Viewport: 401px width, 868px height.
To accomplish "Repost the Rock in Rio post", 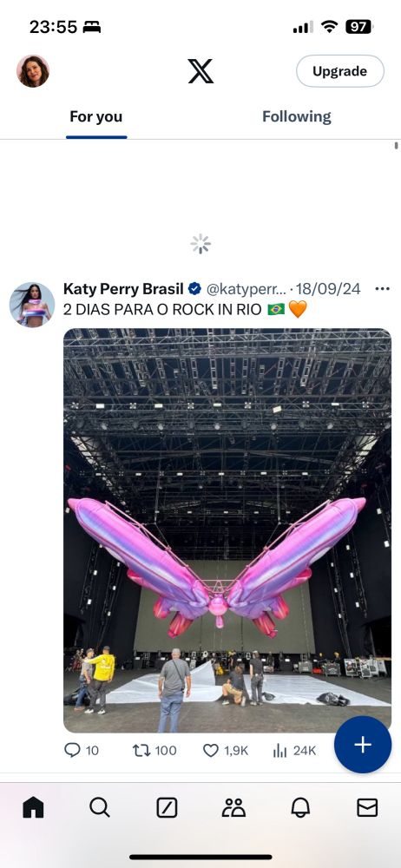I will [154, 751].
